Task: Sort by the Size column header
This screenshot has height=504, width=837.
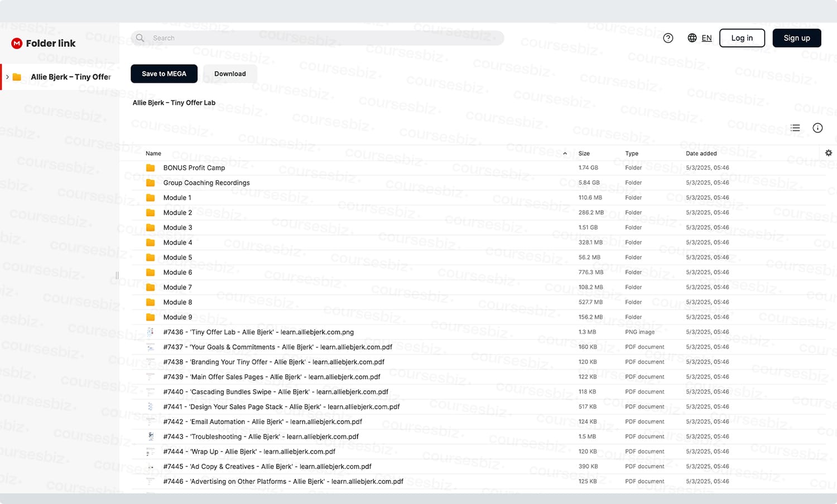Action: click(x=584, y=153)
